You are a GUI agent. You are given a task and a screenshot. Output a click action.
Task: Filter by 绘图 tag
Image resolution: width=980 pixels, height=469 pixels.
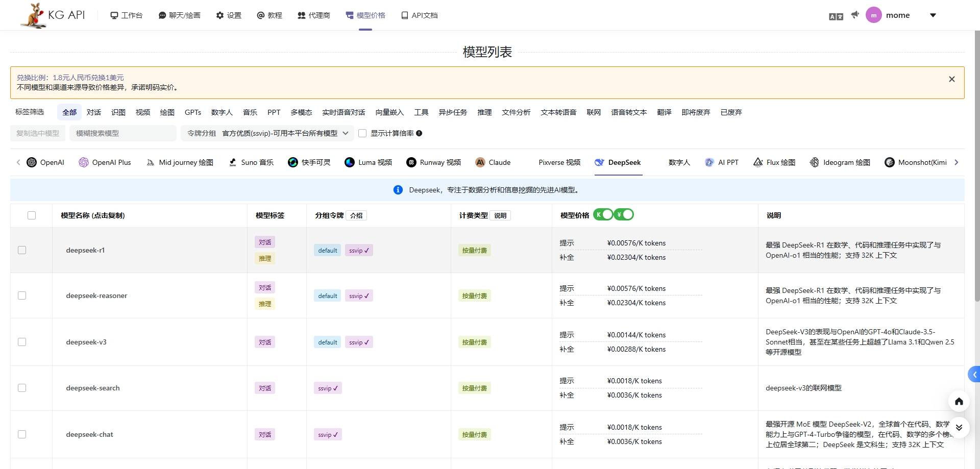pyautogui.click(x=167, y=112)
